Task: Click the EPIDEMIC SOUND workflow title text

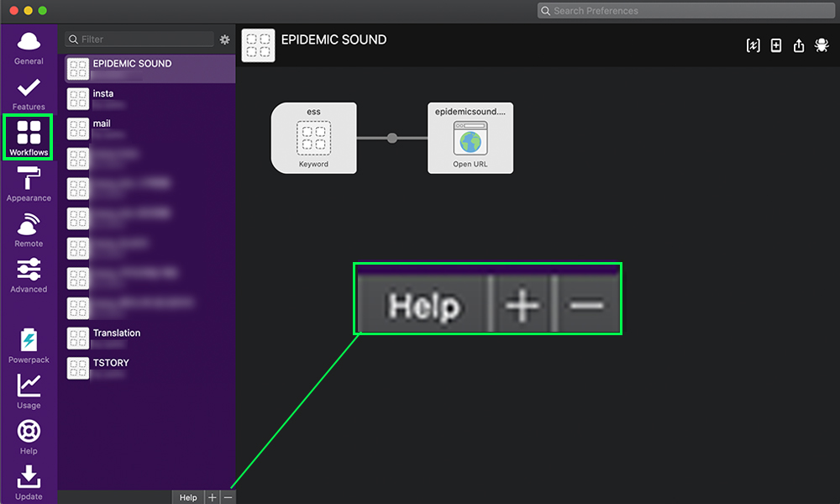Action: click(x=333, y=39)
